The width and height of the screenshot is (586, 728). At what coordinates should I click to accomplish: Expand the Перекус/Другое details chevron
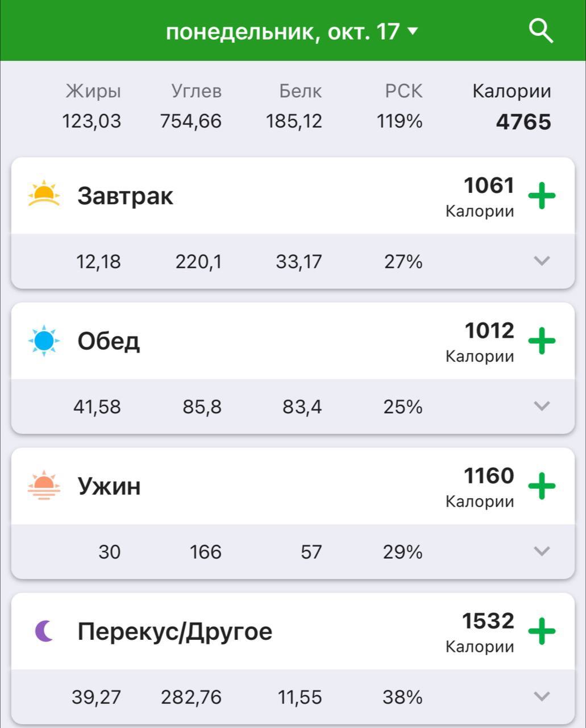[542, 696]
